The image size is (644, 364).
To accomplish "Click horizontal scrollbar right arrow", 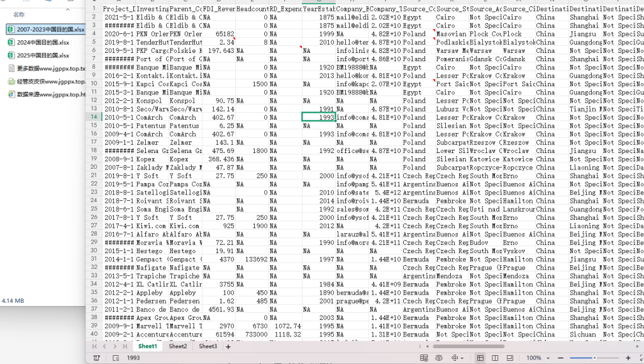I will pyautogui.click(x=639, y=346).
